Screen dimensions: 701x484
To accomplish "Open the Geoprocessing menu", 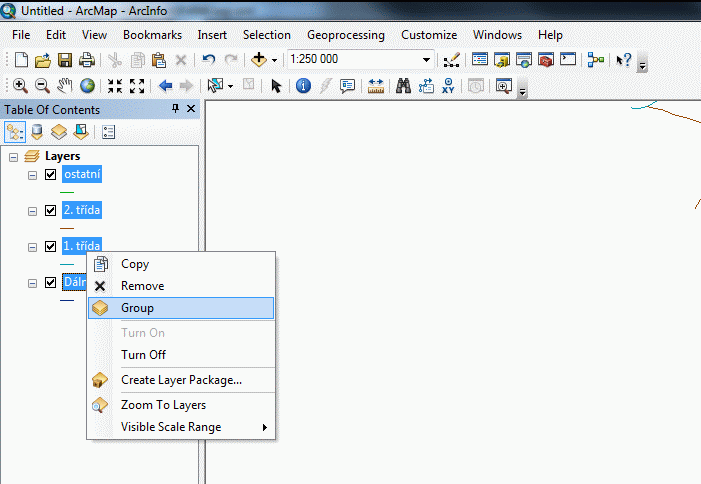I will coord(346,35).
